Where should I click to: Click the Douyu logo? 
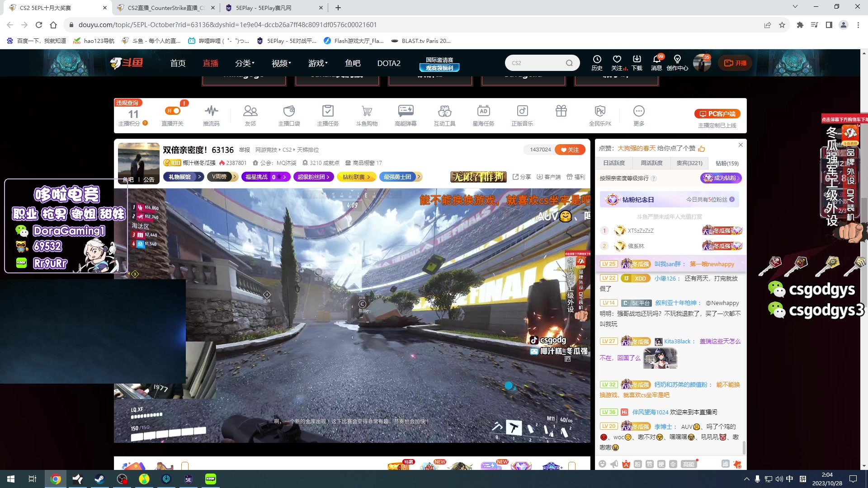127,63
